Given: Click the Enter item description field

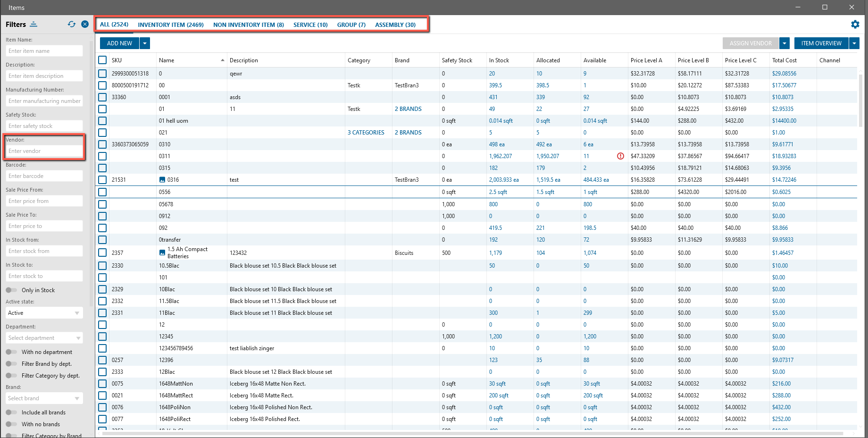Looking at the screenshot, I should [x=45, y=76].
